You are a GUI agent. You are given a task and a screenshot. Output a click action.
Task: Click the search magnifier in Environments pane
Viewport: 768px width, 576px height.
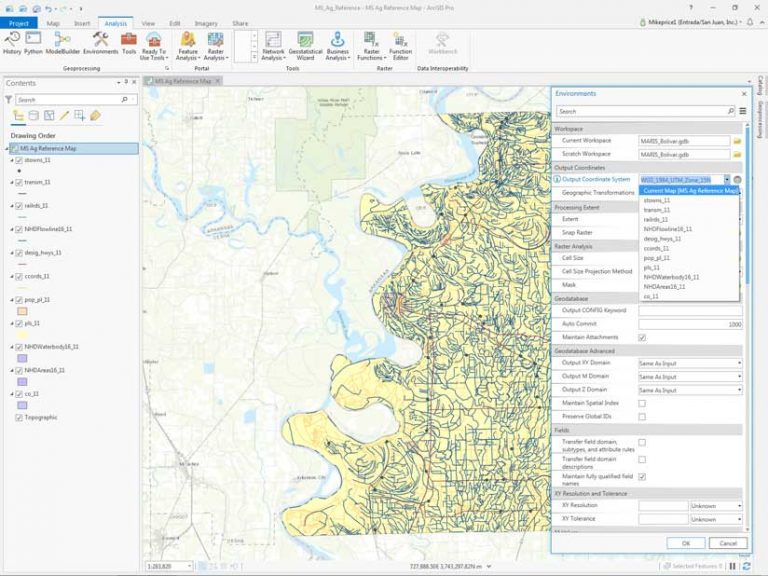(x=730, y=111)
